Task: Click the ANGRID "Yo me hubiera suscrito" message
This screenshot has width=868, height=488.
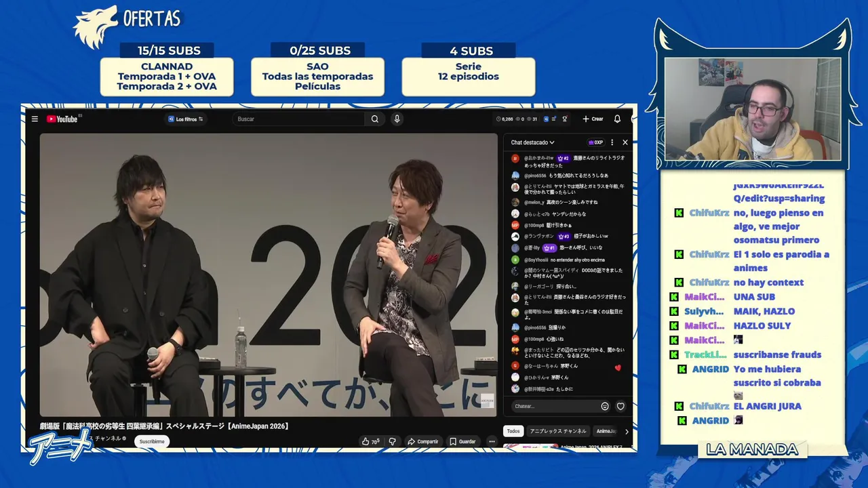Action: [x=777, y=376]
